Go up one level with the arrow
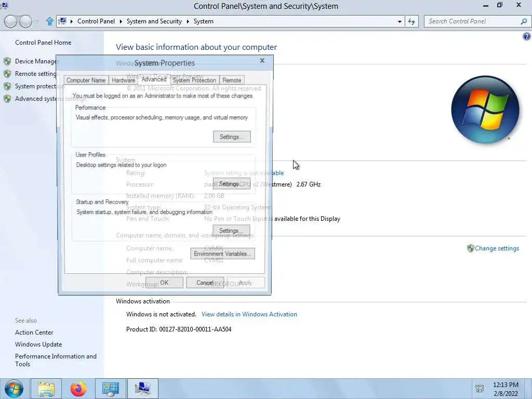Image resolution: width=532 pixels, height=399 pixels. pyautogui.click(x=49, y=21)
